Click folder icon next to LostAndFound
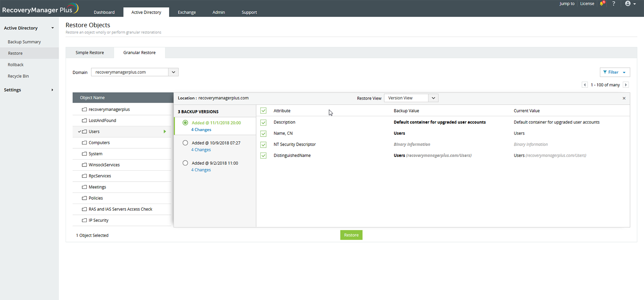644x300 pixels. [84, 120]
